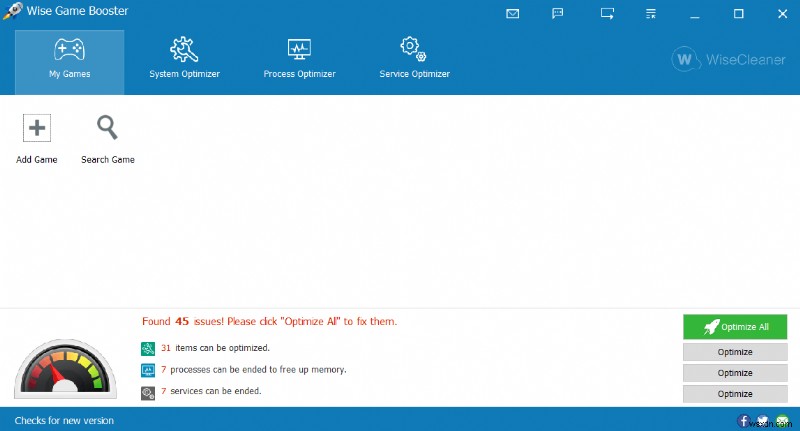The image size is (800, 431).
Task: Open the feedback chat bubble icon
Action: click(x=558, y=13)
